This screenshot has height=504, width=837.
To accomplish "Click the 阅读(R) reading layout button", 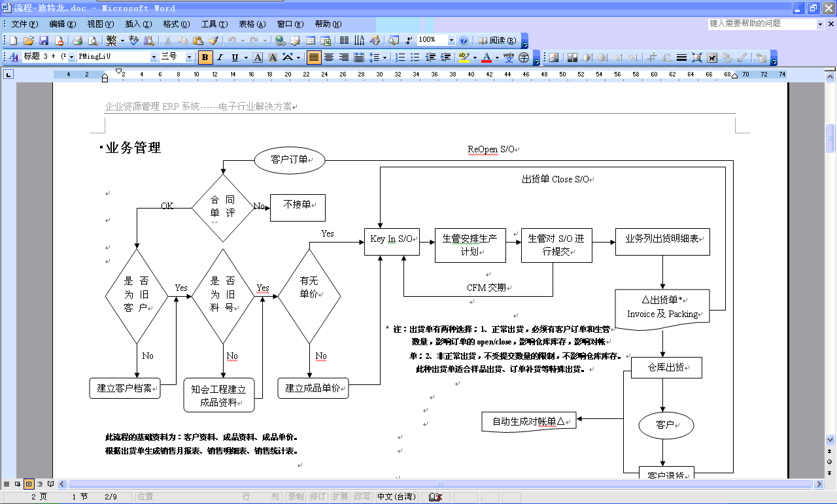I will [497, 41].
